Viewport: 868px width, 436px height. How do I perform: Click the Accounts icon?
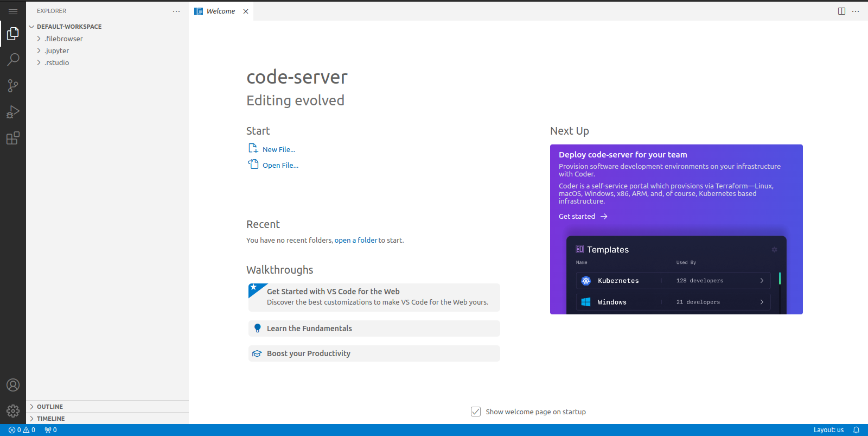coord(13,385)
